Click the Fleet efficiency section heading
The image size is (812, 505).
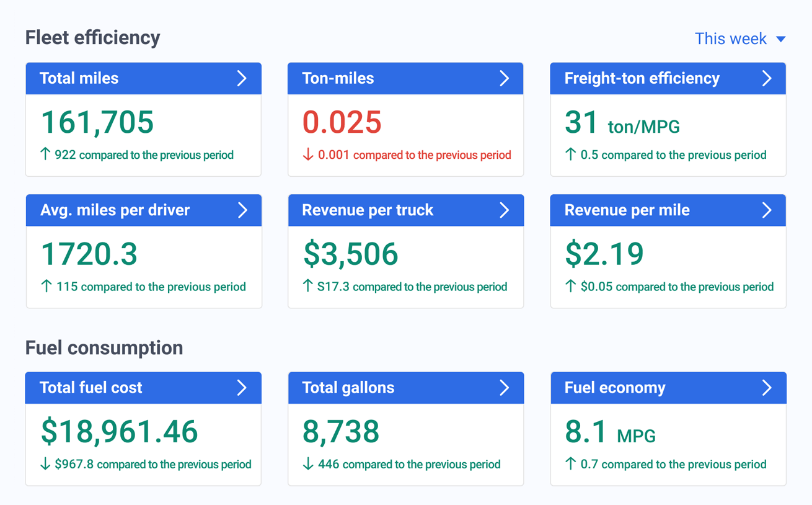coord(92,37)
